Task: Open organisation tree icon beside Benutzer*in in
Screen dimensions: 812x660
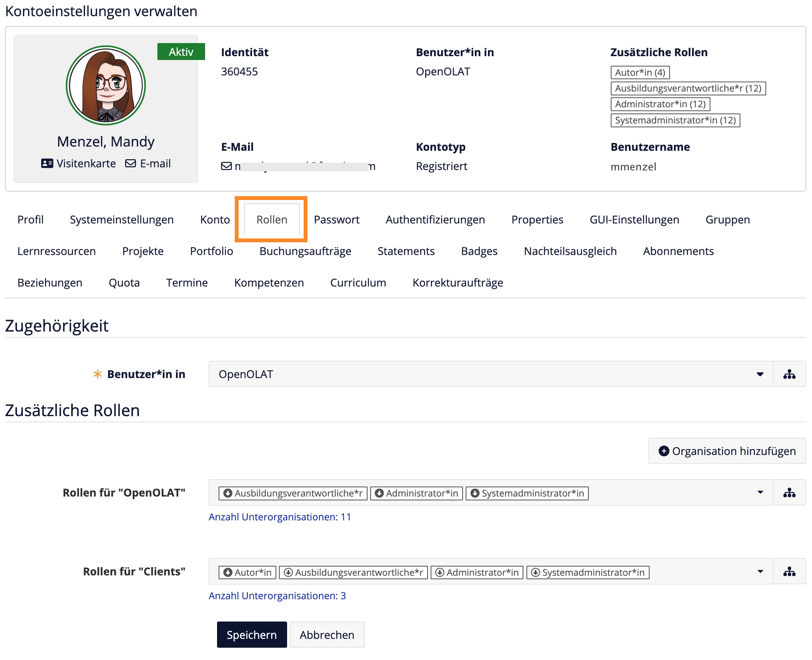Action: click(789, 374)
